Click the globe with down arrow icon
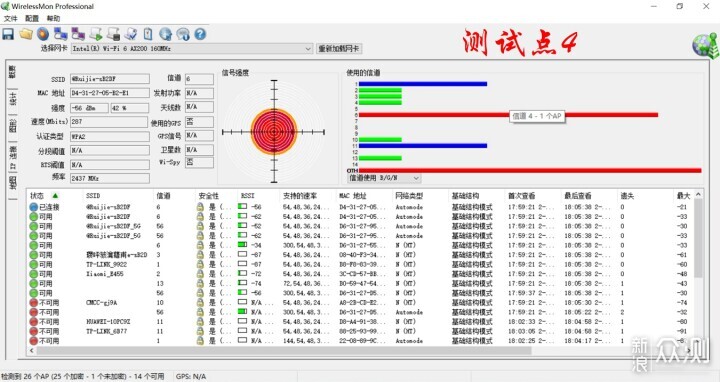 (165, 34)
